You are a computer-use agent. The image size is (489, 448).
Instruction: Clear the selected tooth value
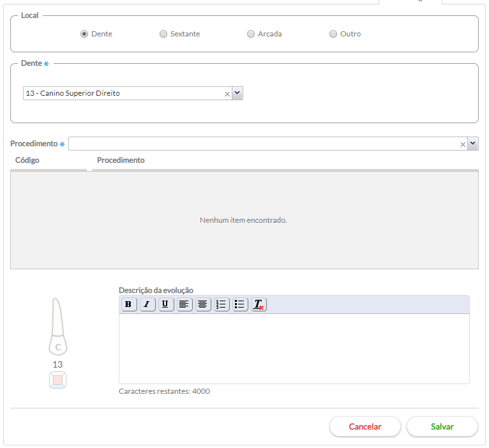click(227, 94)
